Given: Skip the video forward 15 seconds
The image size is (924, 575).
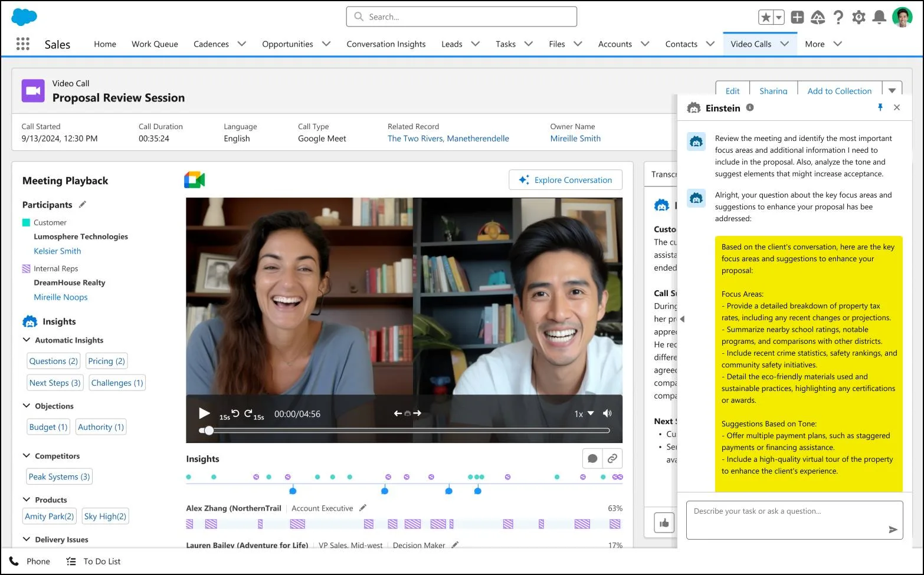Looking at the screenshot, I should tap(254, 415).
